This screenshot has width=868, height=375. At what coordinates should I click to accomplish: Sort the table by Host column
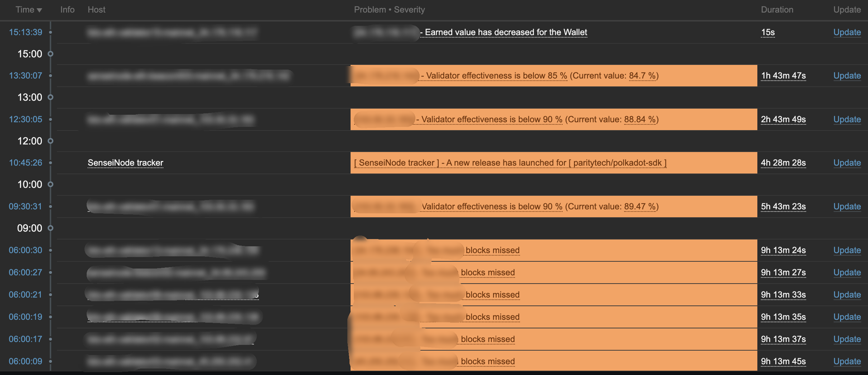tap(96, 10)
